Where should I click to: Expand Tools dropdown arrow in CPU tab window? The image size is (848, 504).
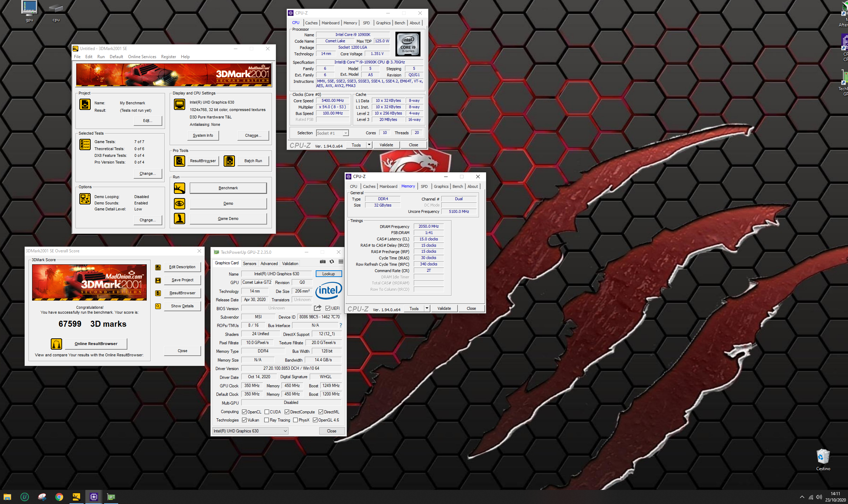tap(369, 145)
